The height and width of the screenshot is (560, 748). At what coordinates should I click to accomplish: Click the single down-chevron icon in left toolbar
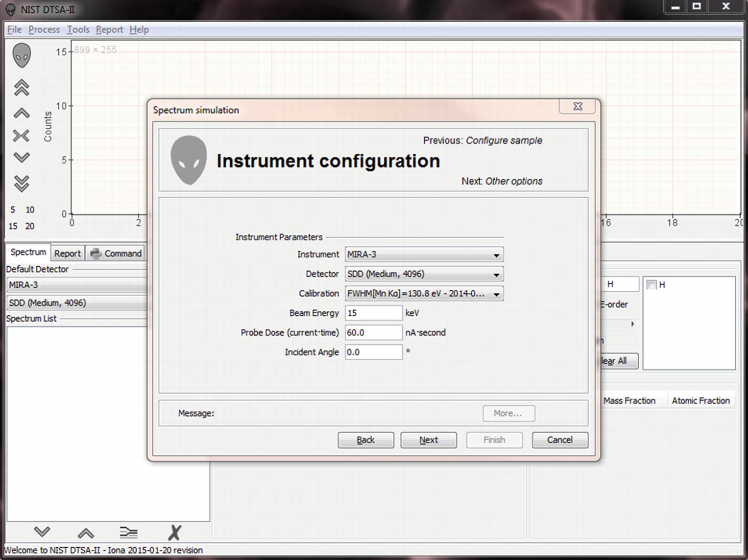tap(22, 157)
